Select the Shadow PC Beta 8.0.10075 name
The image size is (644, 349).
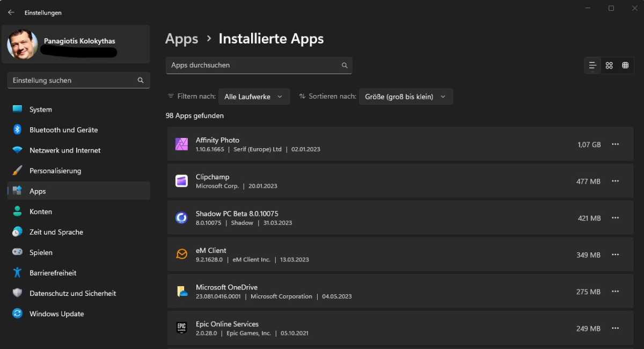[237, 214]
